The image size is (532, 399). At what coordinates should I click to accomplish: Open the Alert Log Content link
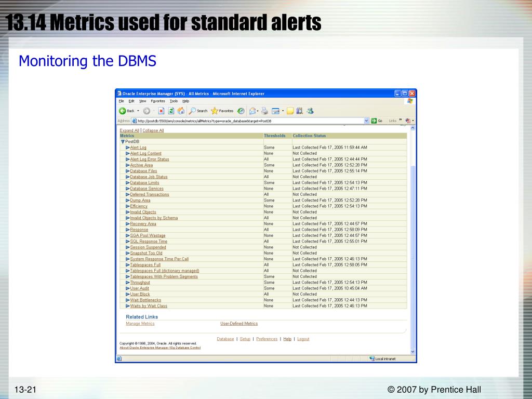click(x=145, y=153)
